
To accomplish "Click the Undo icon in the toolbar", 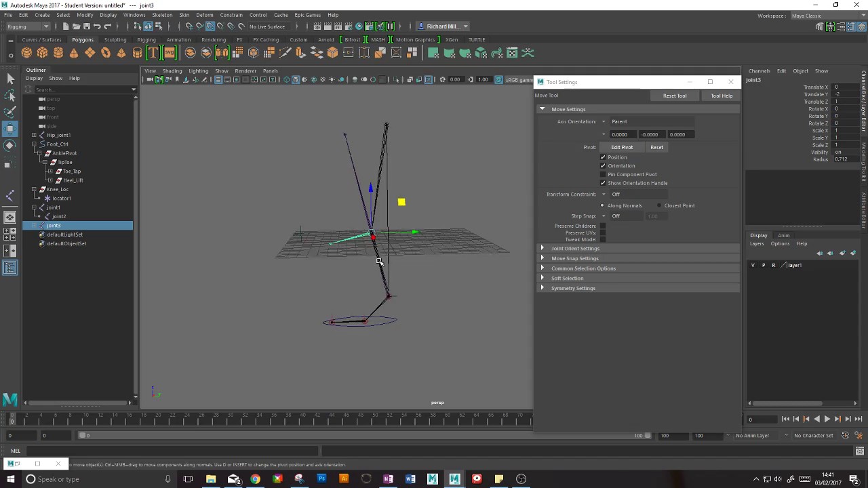I will click(97, 26).
